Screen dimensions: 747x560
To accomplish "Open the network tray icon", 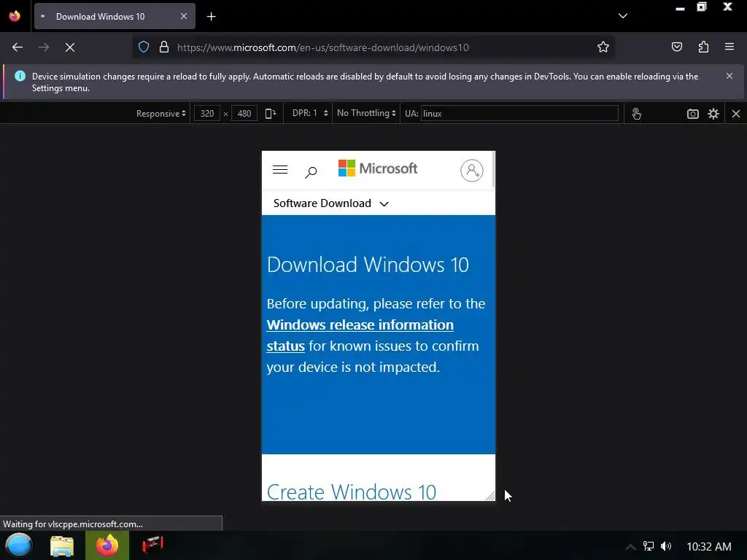I will (x=649, y=546).
